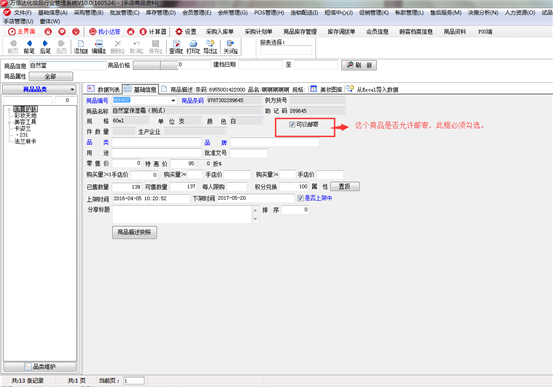The width and height of the screenshot is (553, 387).
Task: Click the red house icon before 计算器
Action: coord(130,32)
